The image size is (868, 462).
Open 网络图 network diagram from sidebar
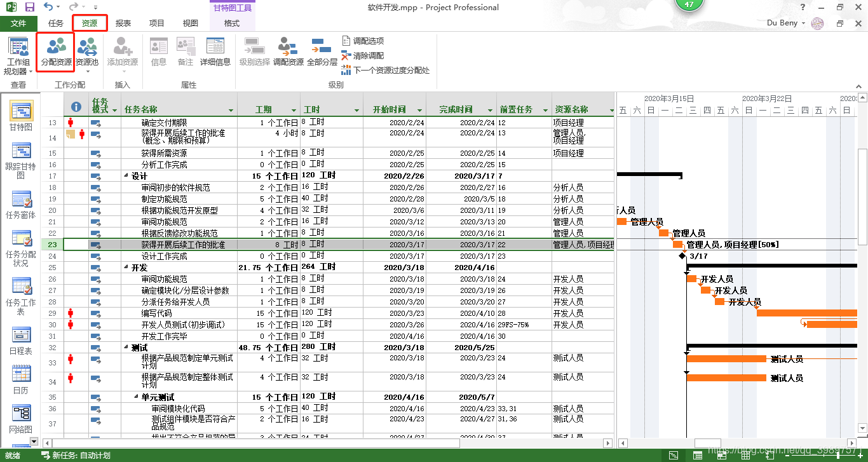click(x=21, y=419)
